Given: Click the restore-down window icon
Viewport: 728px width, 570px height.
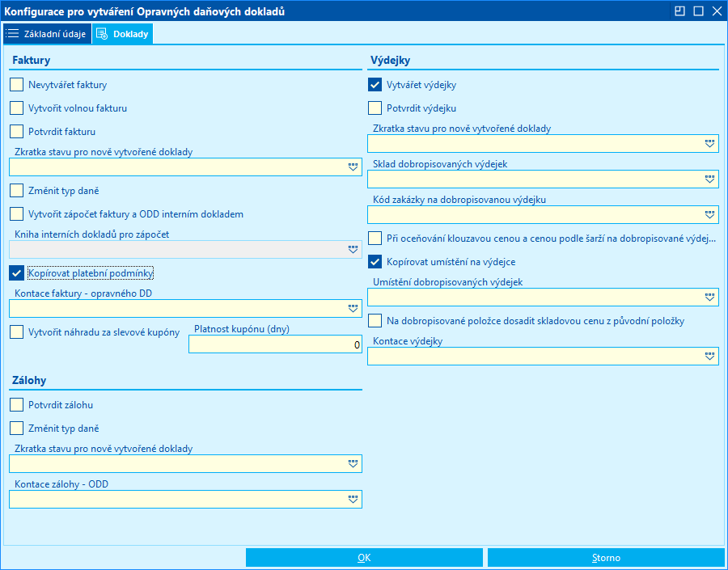Looking at the screenshot, I should tap(679, 11).
